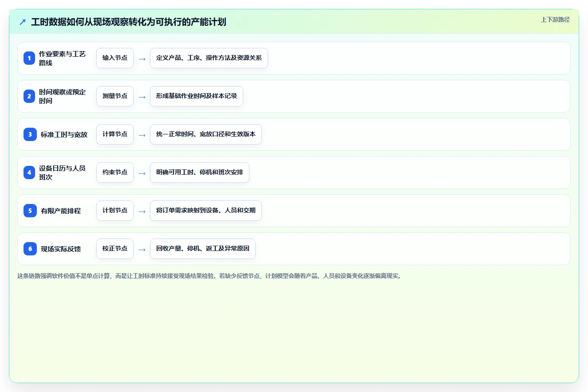
Task: Click the arrow after 测量节点
Action: (142, 97)
